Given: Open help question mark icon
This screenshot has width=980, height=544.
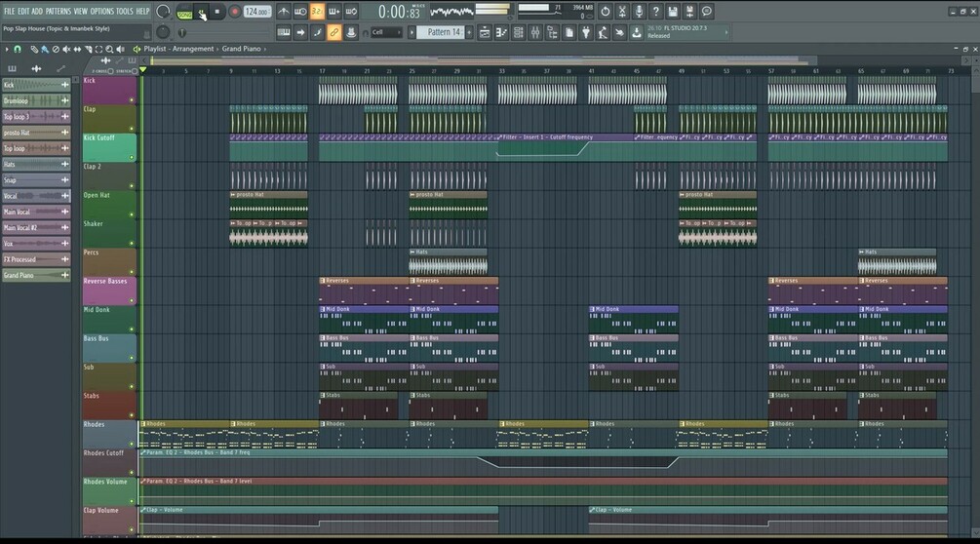Looking at the screenshot, I should (655, 12).
